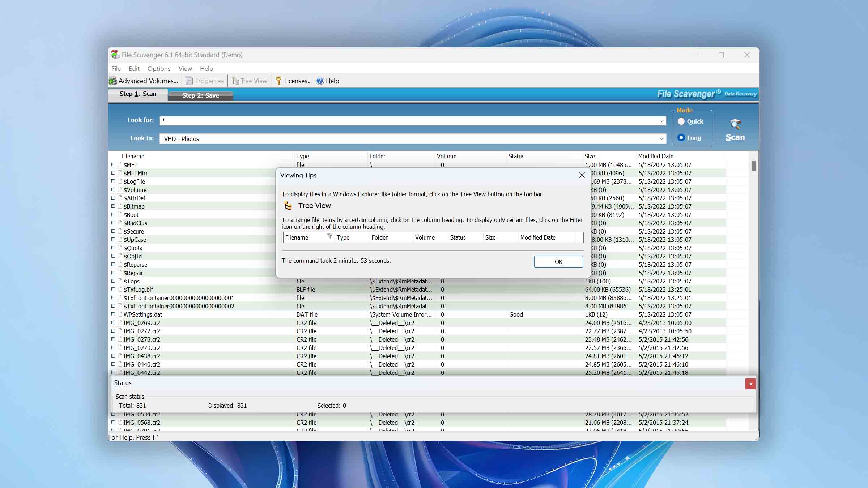Check the box for IMG_0272.cr2
Screen dimensions: 868x488
click(x=113, y=331)
